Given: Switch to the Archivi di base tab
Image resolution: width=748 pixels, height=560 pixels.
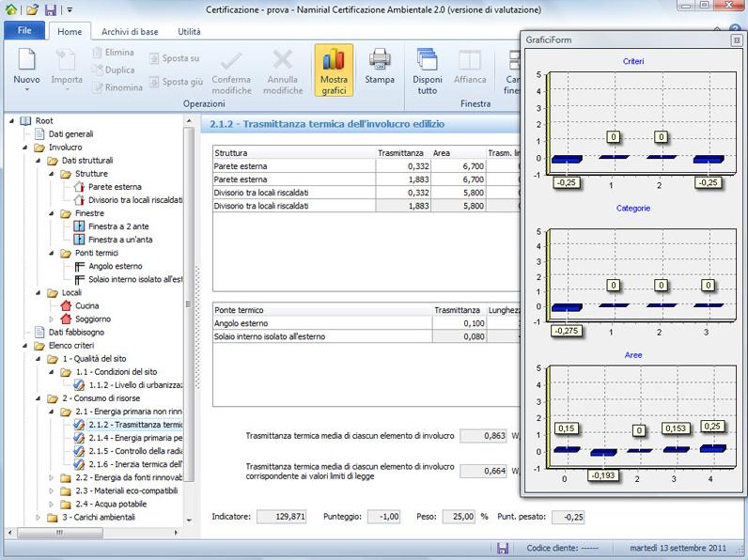Looking at the screenshot, I should click(x=129, y=31).
